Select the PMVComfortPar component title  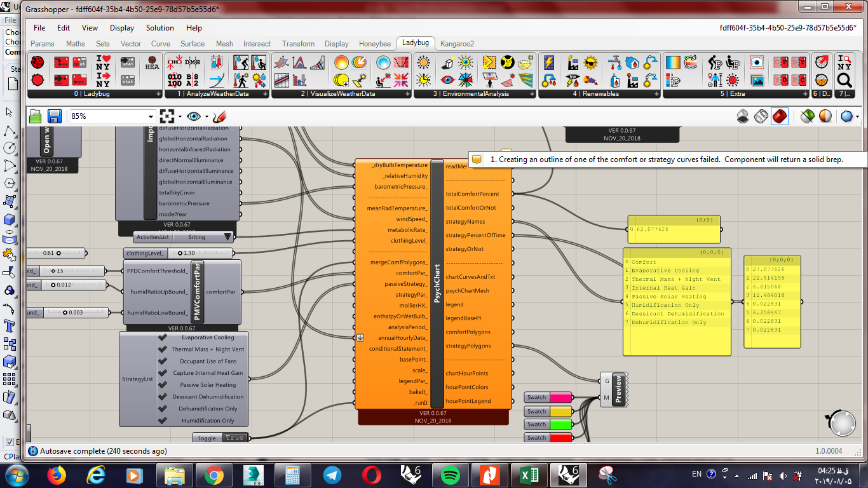pos(197,292)
